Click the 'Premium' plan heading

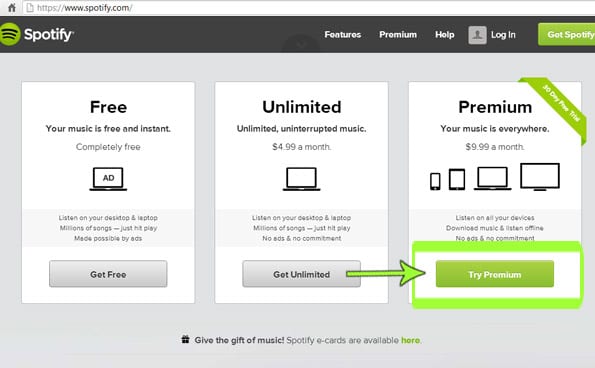click(495, 107)
